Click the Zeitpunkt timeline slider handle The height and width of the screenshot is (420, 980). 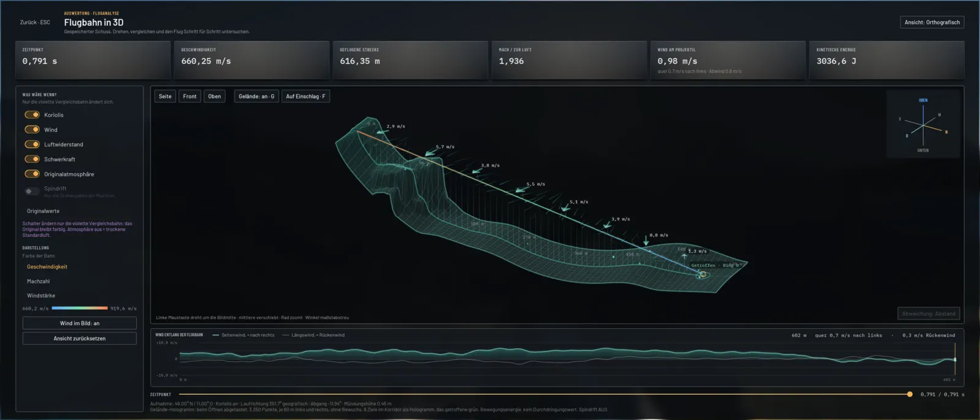click(x=910, y=394)
